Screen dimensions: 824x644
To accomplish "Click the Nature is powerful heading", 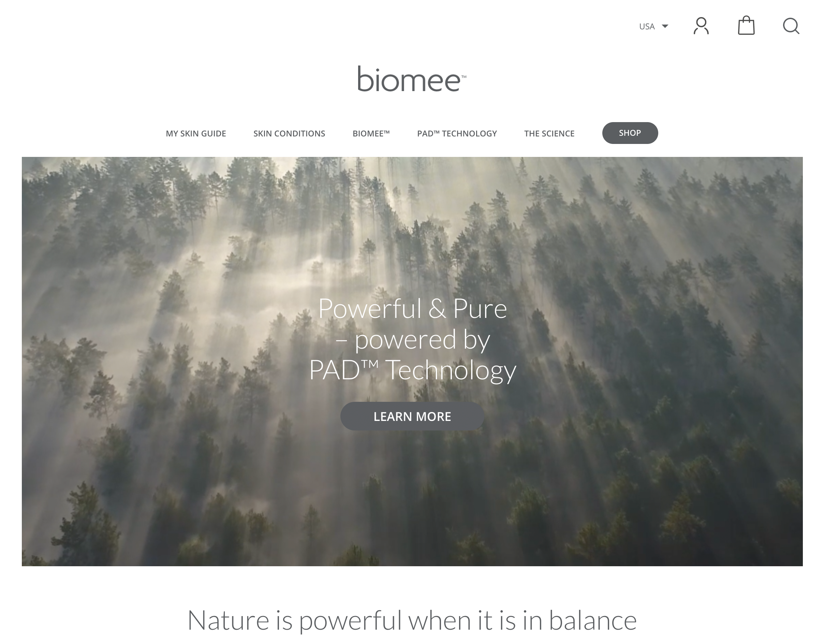I will point(412,620).
